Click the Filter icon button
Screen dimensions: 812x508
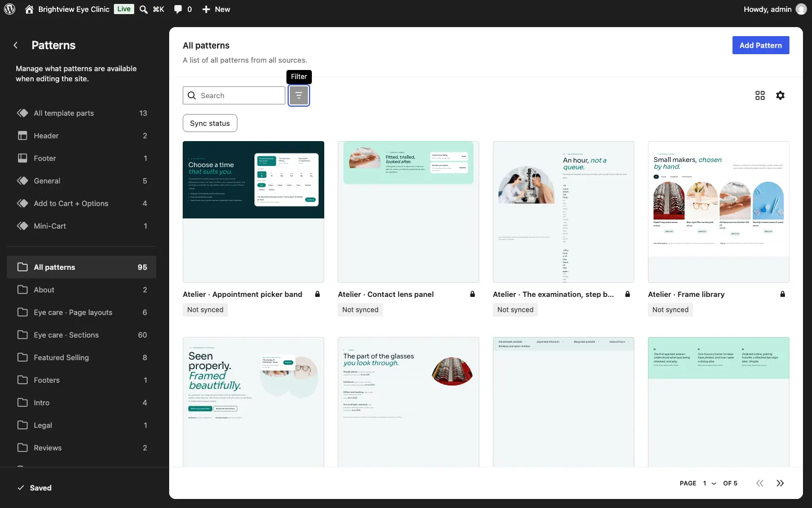299,95
